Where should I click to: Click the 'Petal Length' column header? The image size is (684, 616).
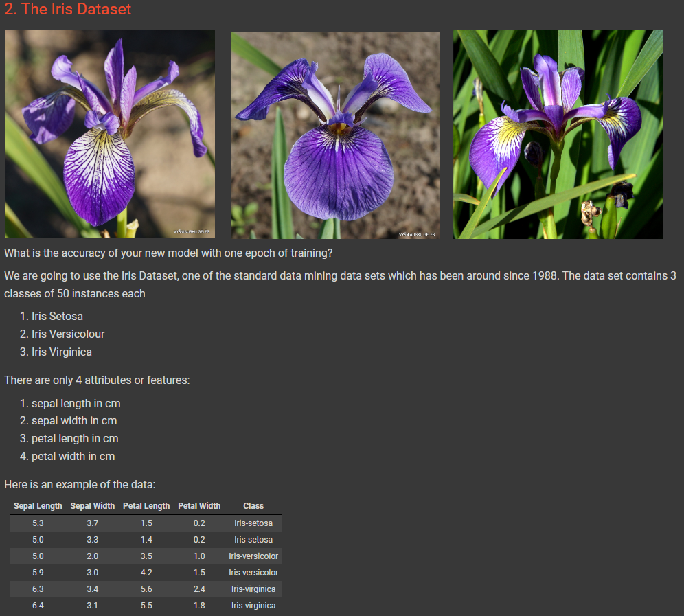click(x=146, y=506)
